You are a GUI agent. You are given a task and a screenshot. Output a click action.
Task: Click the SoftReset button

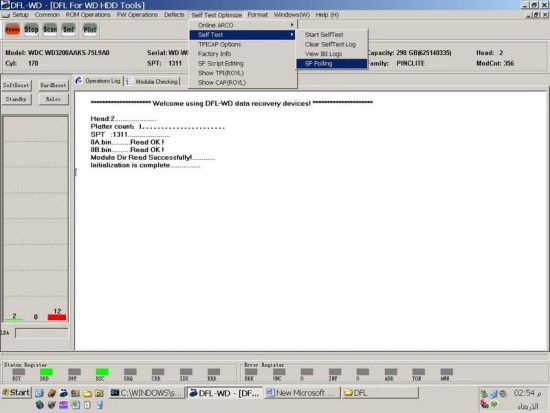pos(16,85)
